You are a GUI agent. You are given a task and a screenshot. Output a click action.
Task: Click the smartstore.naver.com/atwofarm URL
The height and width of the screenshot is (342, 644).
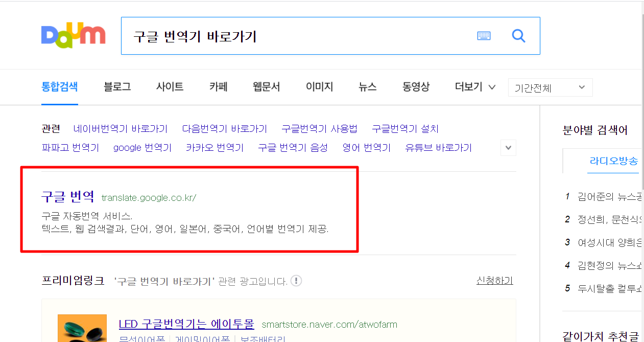point(329,325)
